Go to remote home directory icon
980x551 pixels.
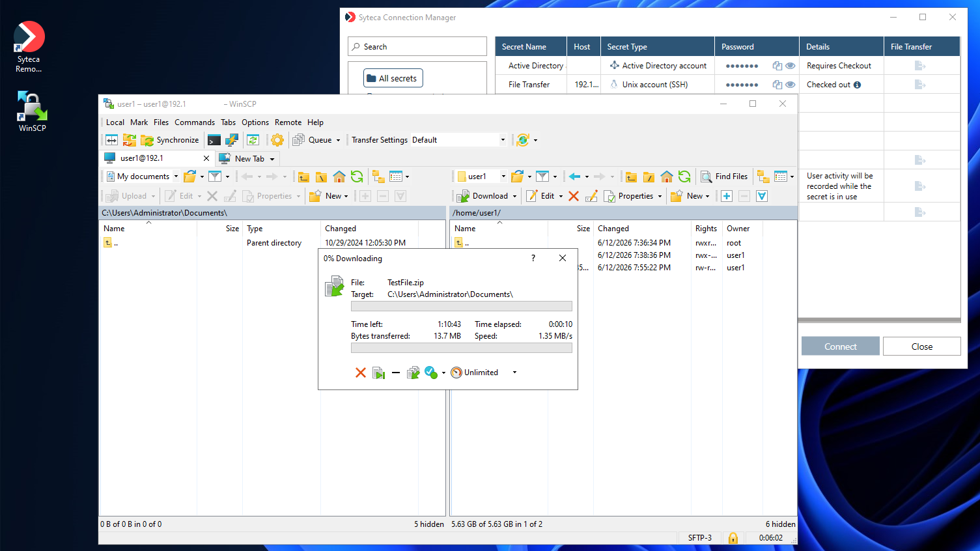pos(666,177)
